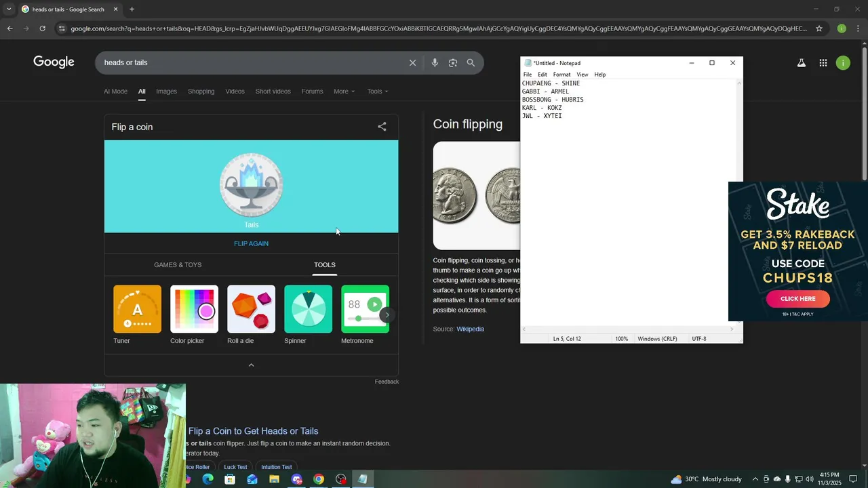Select the Games & Toys tab

[x=178, y=265]
